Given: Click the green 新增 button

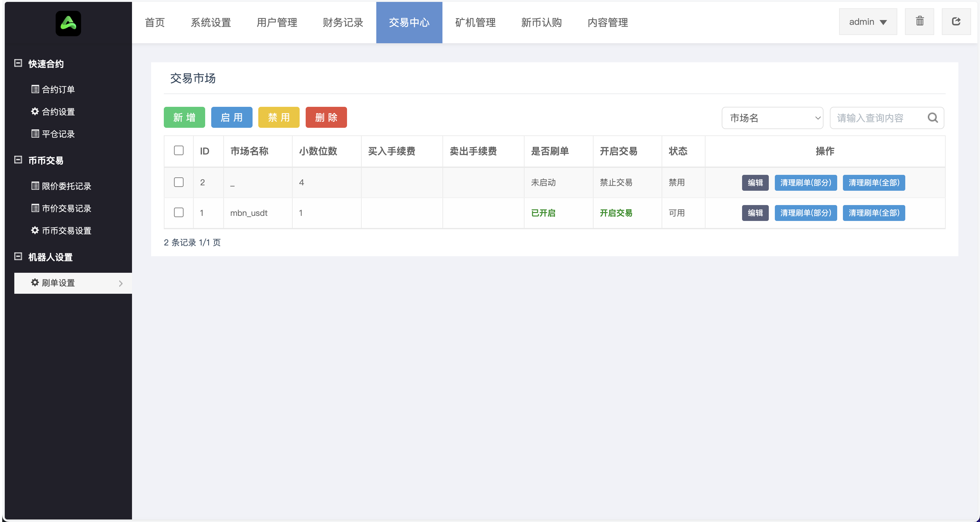Looking at the screenshot, I should [x=184, y=117].
